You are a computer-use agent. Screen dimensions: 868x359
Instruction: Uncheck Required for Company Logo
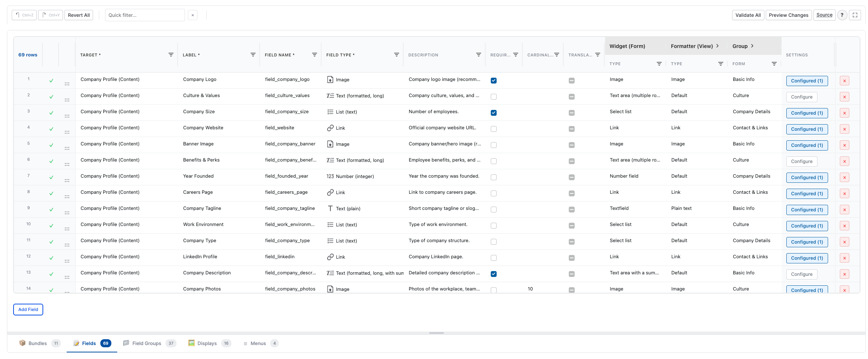(x=494, y=81)
